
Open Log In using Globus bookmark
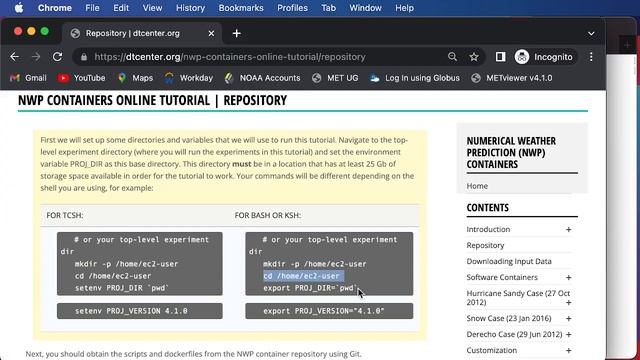[x=415, y=78]
